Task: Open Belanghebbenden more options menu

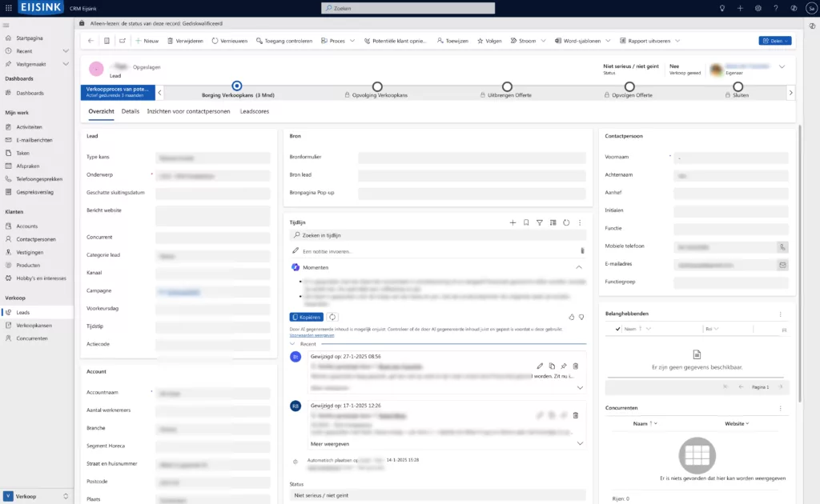Action: [780, 314]
